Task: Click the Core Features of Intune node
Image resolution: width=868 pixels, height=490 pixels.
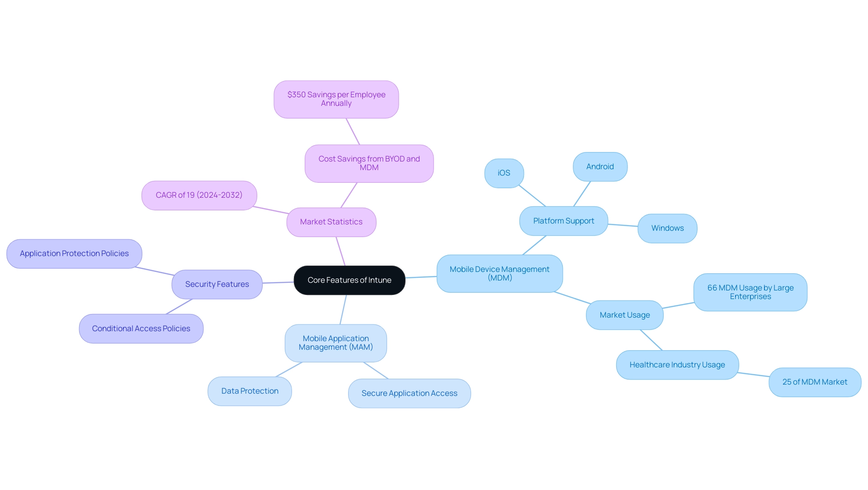Action: [349, 280]
